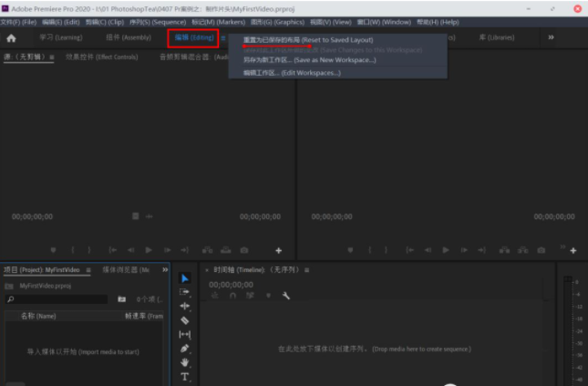Switch to Libraries workspace
The image size is (588, 386).
[x=497, y=37]
